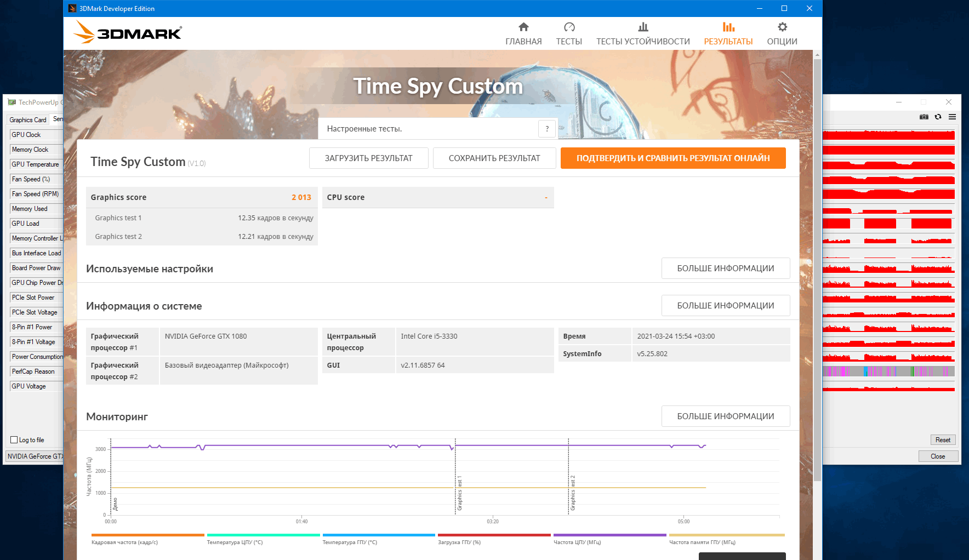Click the 3DMark logo
This screenshot has height=560, width=969.
pyautogui.click(x=128, y=32)
